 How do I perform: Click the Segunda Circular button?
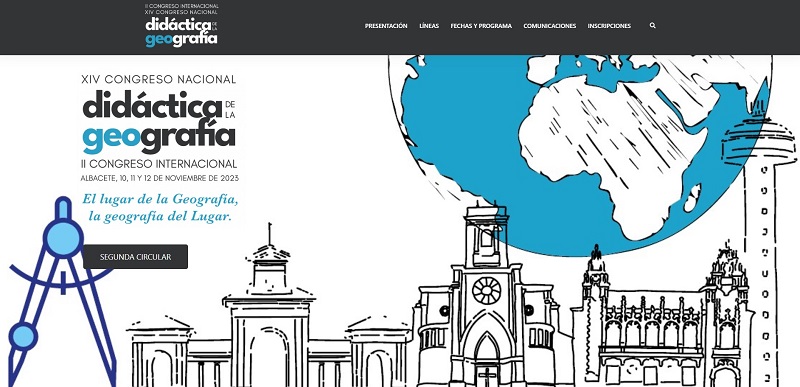pyautogui.click(x=135, y=256)
